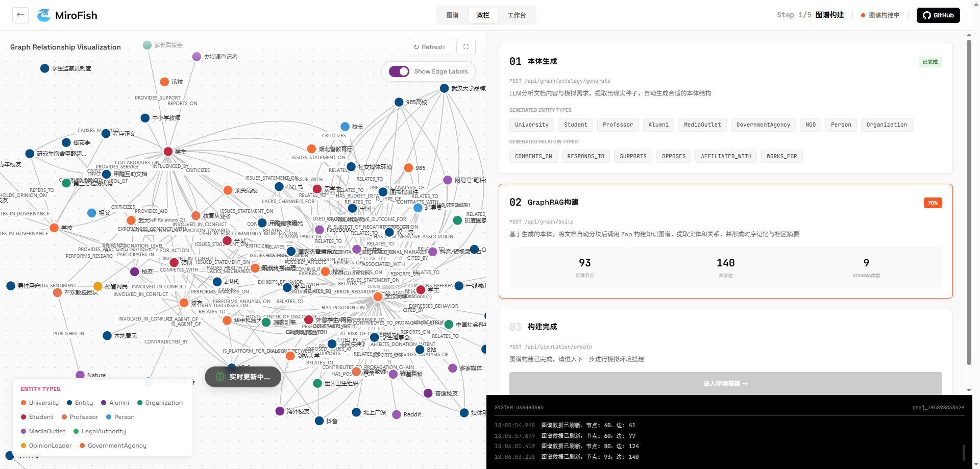Viewport: 980px width, 469px height.
Task: Click the Facebook node in graph
Action: coord(320,230)
